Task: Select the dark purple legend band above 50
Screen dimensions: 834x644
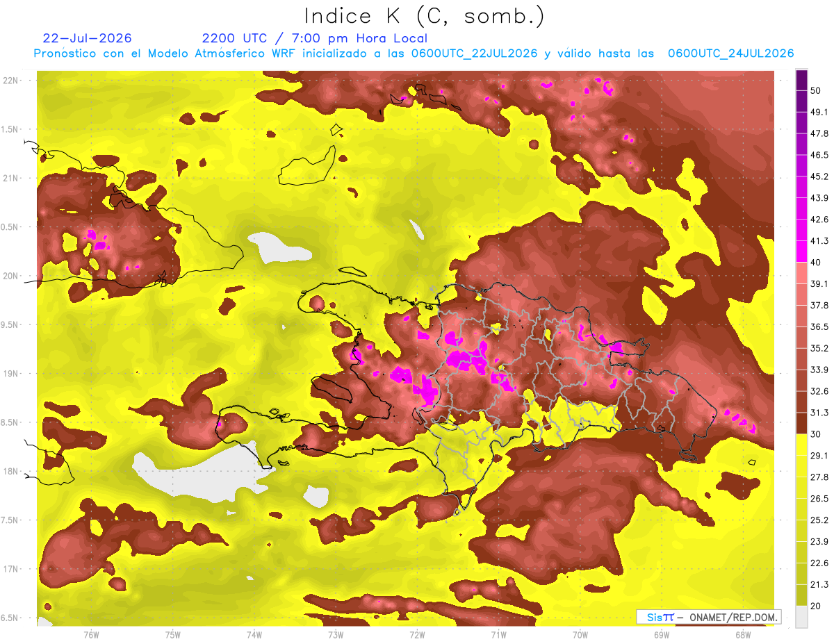Action: point(801,80)
